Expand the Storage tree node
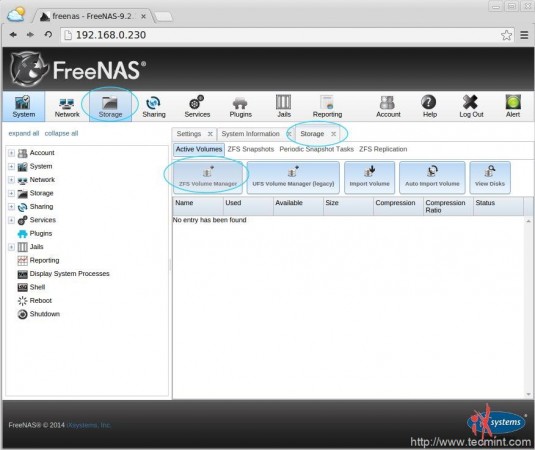The height and width of the screenshot is (450, 535). click(x=11, y=193)
